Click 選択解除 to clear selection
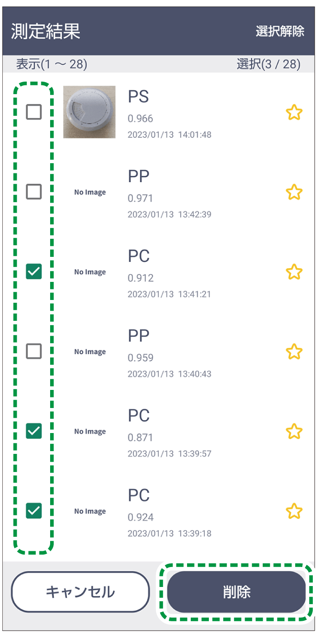The width and height of the screenshot is (317, 644). [280, 31]
